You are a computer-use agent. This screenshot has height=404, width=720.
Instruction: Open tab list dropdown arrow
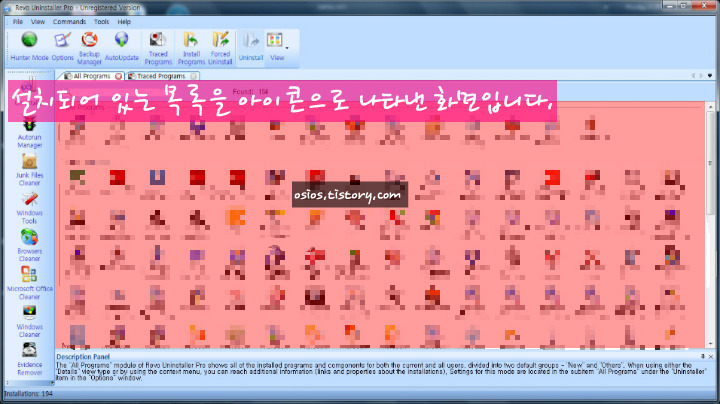710,75
